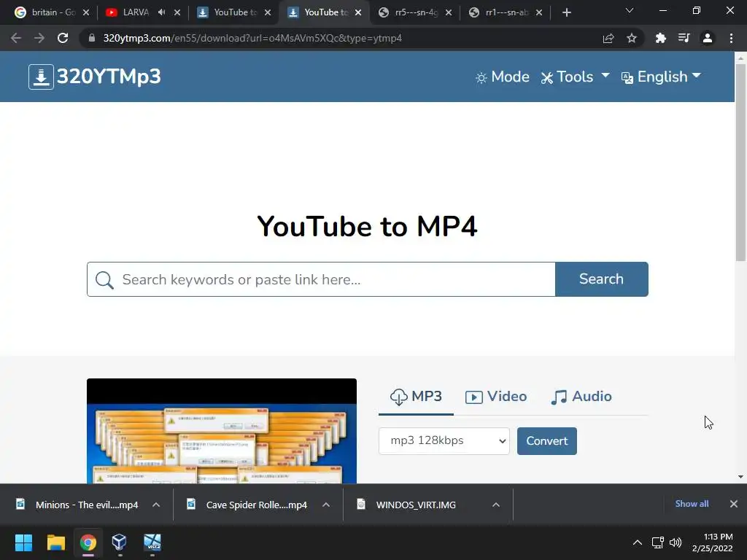The width and height of the screenshot is (747, 560).
Task: Close the first YouTube to MP4 tab
Action: coord(268,13)
